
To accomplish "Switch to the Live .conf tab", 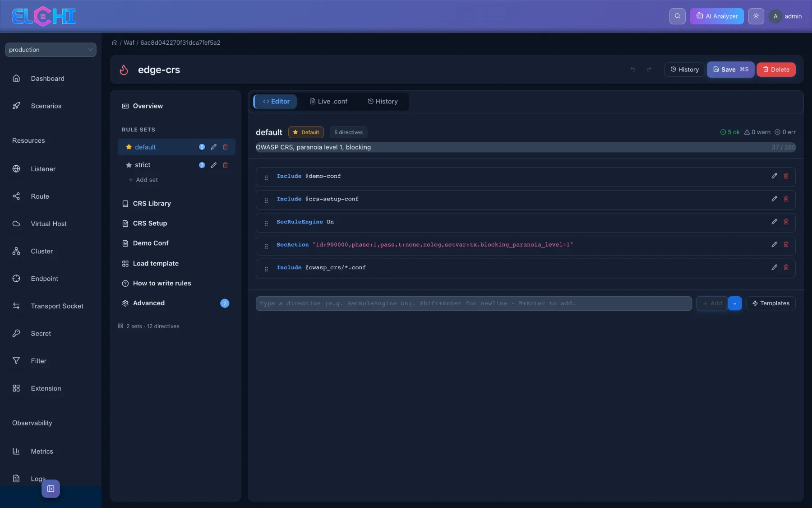I will tap(328, 102).
